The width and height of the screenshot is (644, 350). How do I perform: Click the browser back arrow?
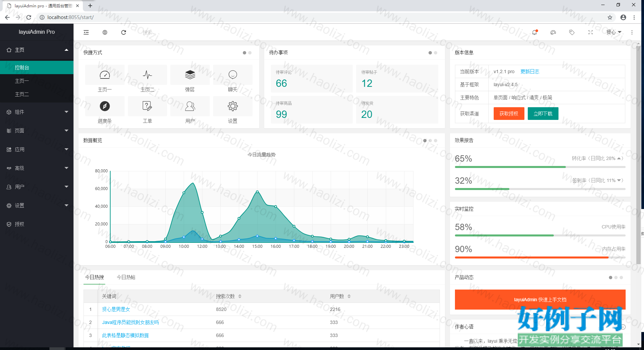pyautogui.click(x=7, y=17)
